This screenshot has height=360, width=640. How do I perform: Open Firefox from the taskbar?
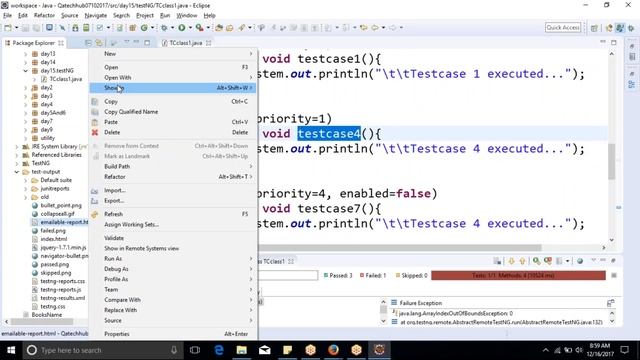pyautogui.click(x=333, y=350)
